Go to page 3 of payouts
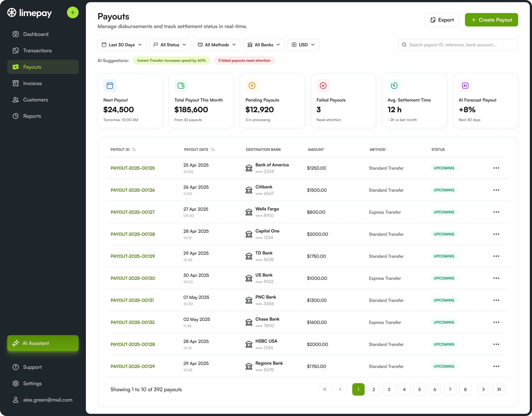 (389, 389)
